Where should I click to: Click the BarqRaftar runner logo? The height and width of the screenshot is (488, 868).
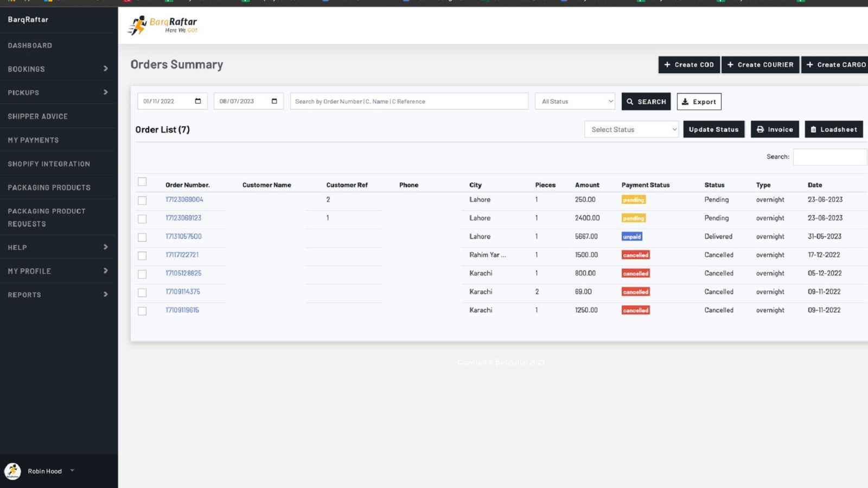(163, 25)
